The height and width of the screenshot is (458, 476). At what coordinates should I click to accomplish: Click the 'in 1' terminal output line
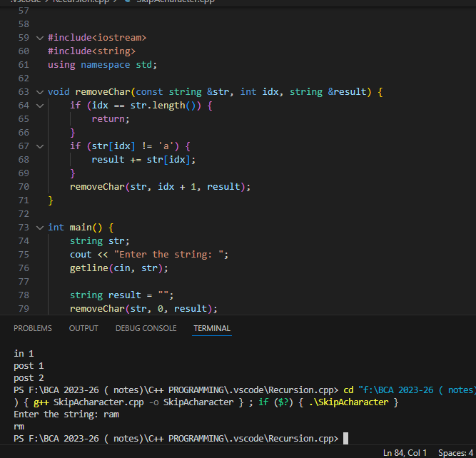(x=24, y=354)
